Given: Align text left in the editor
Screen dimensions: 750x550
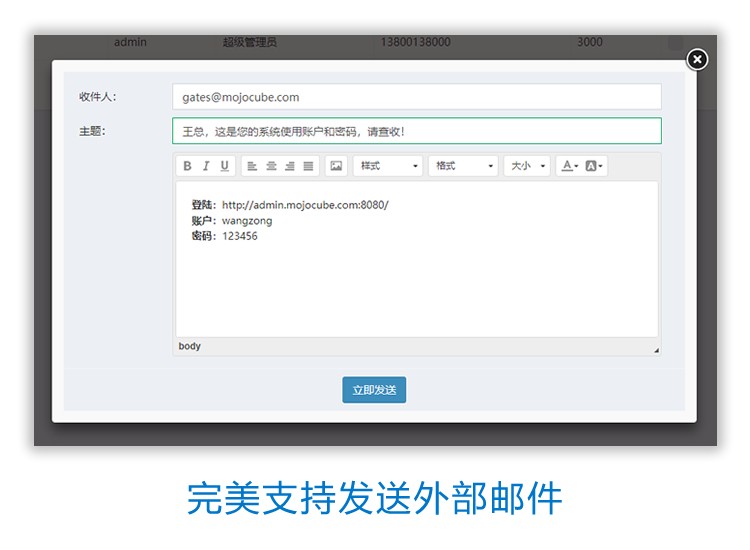Looking at the screenshot, I should coord(252,166).
